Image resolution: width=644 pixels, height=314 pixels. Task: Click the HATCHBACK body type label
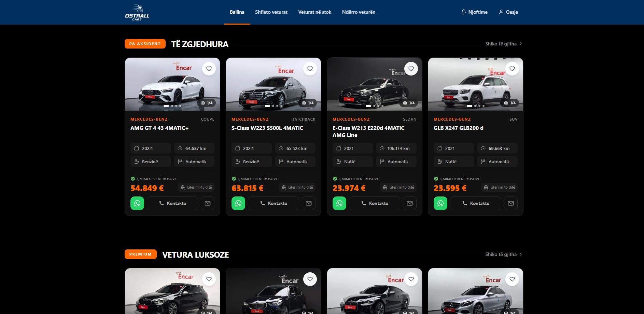tap(303, 119)
